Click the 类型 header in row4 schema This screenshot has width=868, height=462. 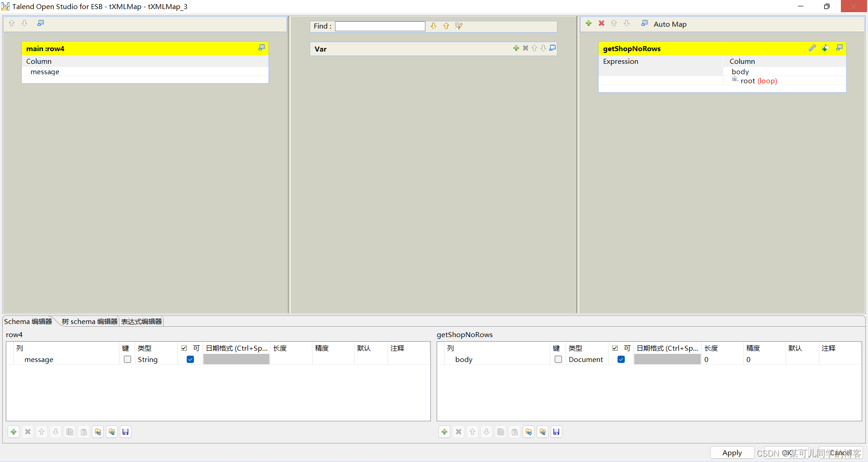[145, 348]
